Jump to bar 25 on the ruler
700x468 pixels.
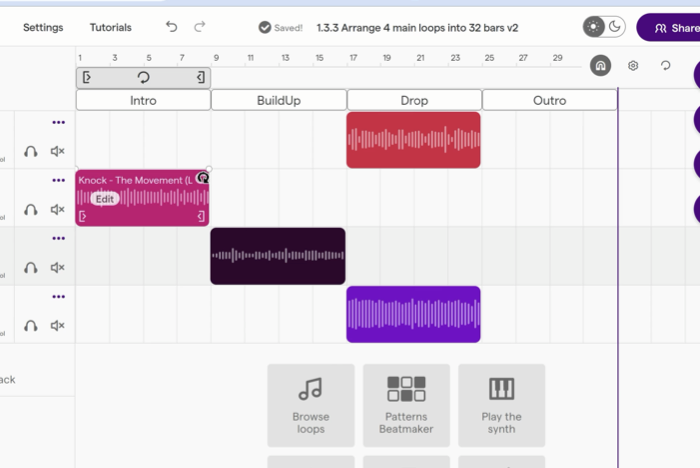pos(489,58)
